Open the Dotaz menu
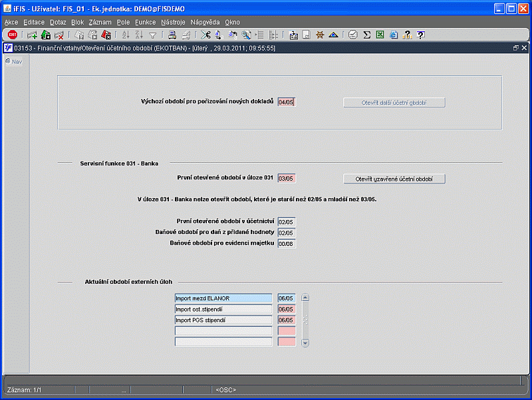Image resolution: width=532 pixels, height=400 pixels. click(58, 23)
